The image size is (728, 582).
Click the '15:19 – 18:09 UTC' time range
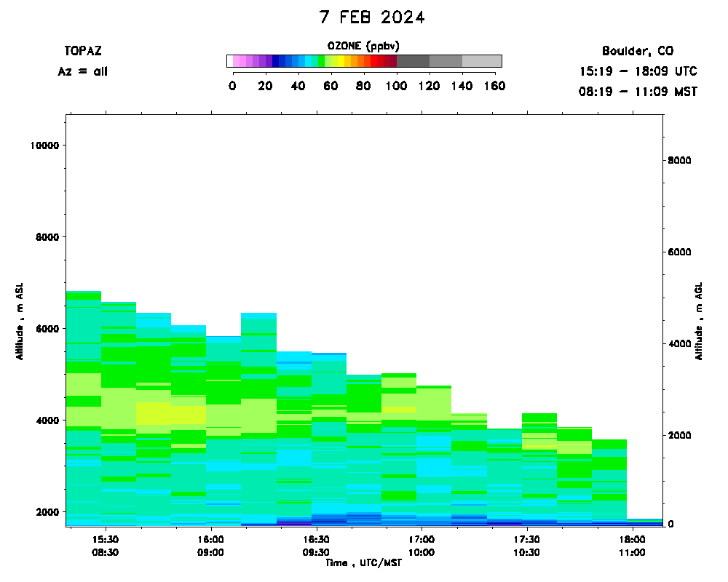638,71
